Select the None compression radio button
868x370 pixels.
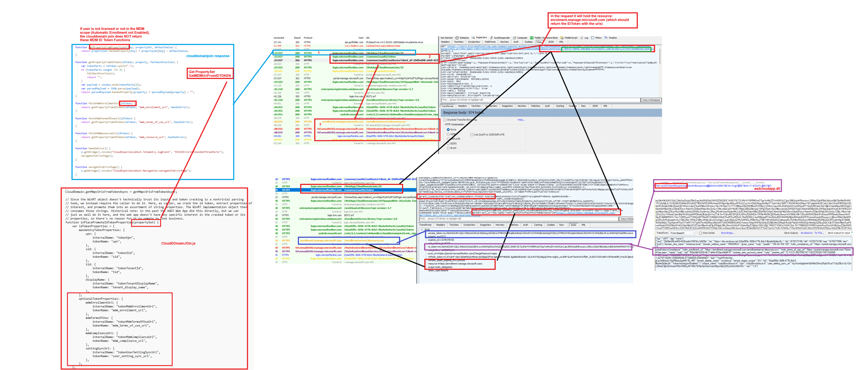click(448, 130)
